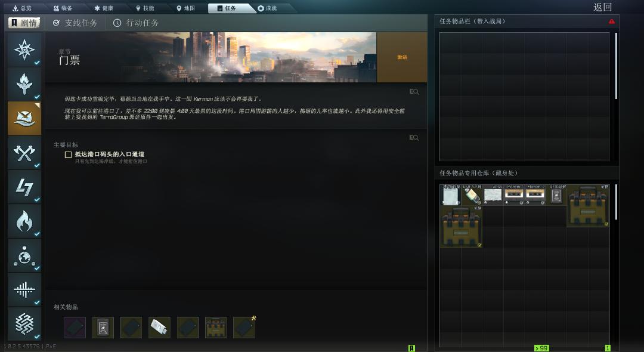Viewport: 644px width, 352px height.
Task: Open the globe network chapter icon
Action: [x=24, y=256]
